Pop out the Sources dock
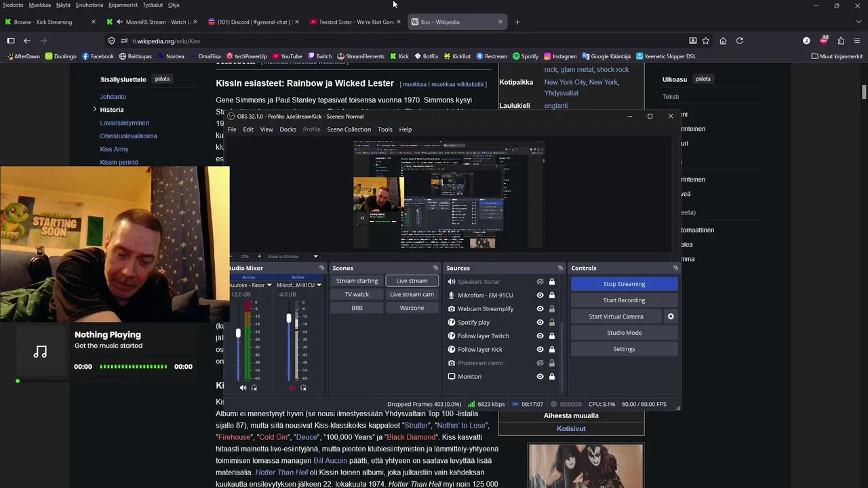Image resolution: width=868 pixels, height=488 pixels. (x=560, y=268)
